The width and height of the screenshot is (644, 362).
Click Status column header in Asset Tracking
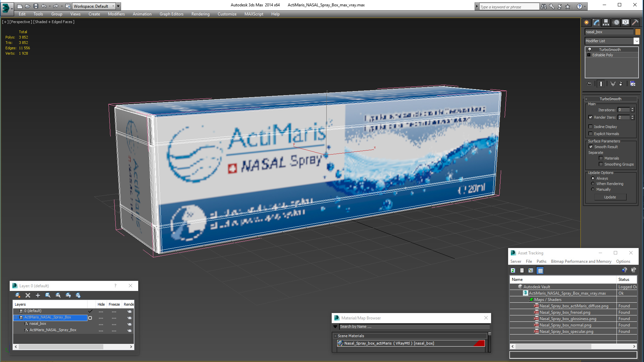pos(627,280)
